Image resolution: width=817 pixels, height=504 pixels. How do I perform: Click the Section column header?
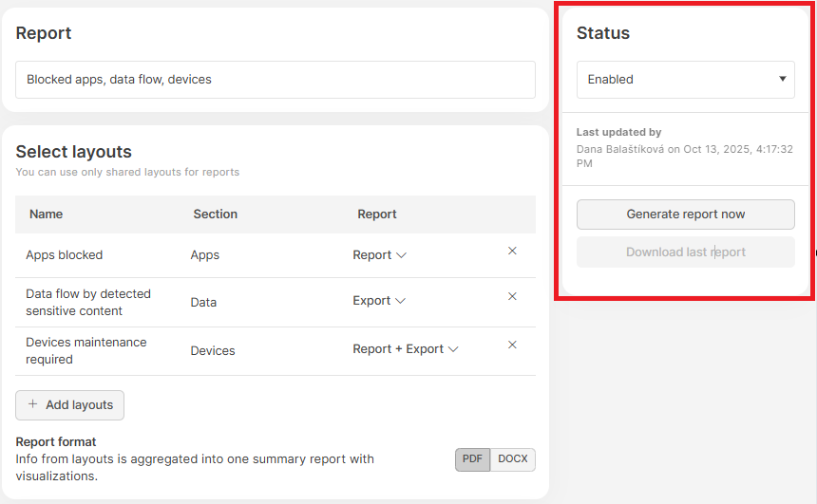click(215, 215)
